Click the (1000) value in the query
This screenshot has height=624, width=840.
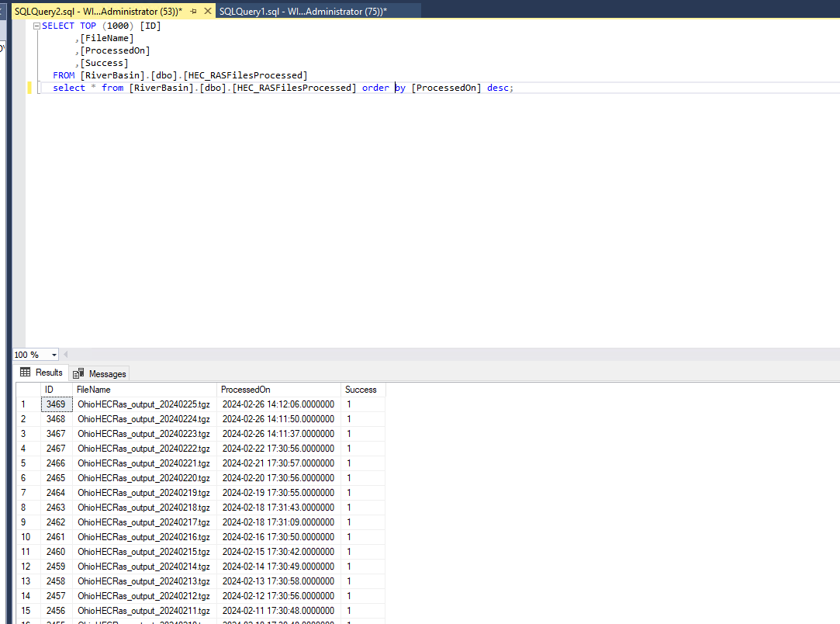(118, 26)
